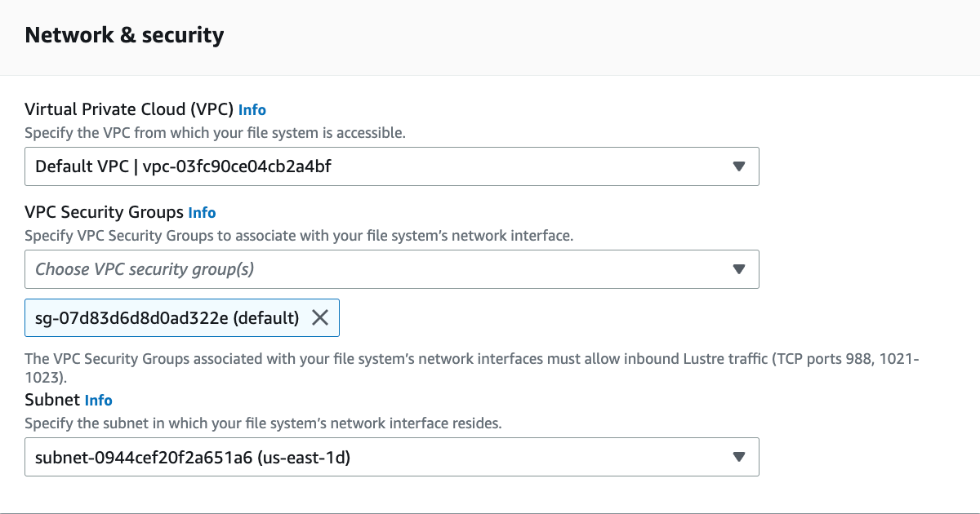Click the Info icon beside Virtual Private Cloud
This screenshot has height=514, width=980.
[252, 109]
